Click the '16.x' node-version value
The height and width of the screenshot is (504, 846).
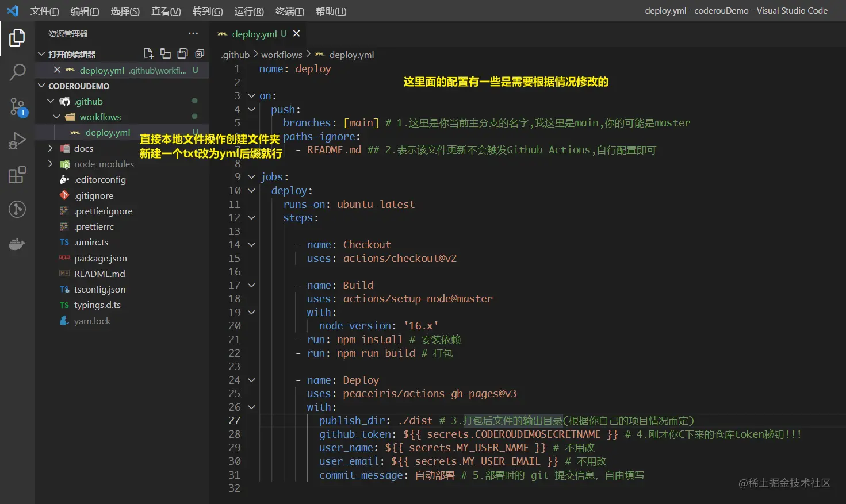click(x=421, y=325)
